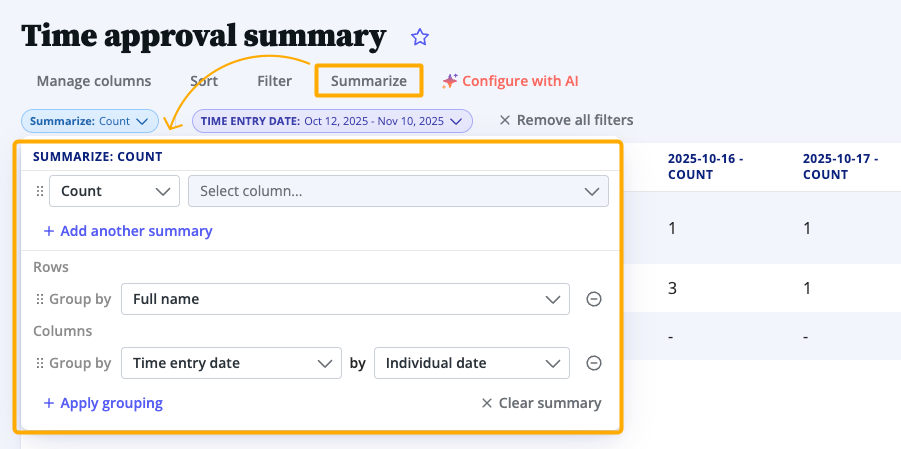901x449 pixels.
Task: Click the favorite star next to the title
Action: 420,37
